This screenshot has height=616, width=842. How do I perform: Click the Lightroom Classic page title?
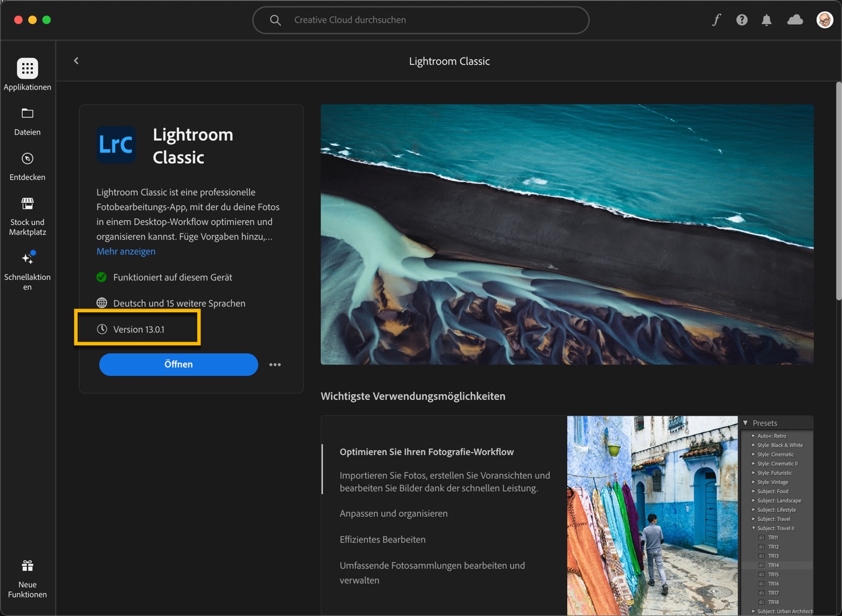[449, 61]
